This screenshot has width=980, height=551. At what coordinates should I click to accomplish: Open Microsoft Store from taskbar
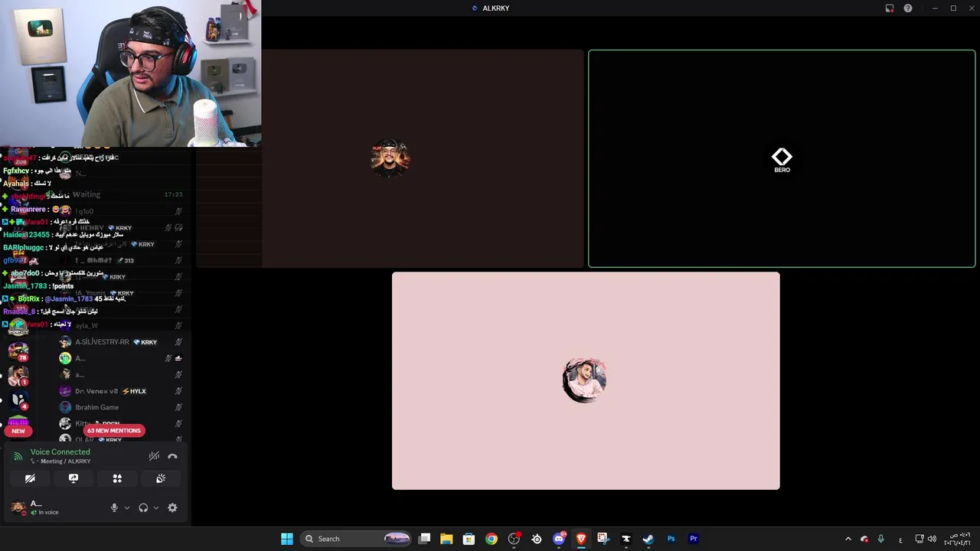469,539
